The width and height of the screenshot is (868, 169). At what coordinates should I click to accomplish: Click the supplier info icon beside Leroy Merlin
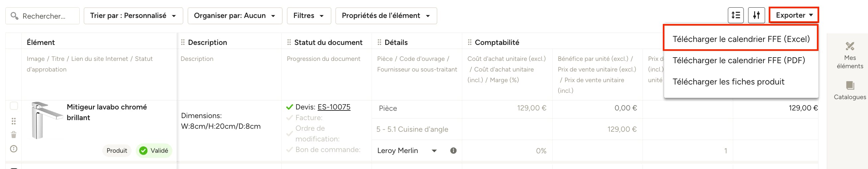click(x=453, y=150)
